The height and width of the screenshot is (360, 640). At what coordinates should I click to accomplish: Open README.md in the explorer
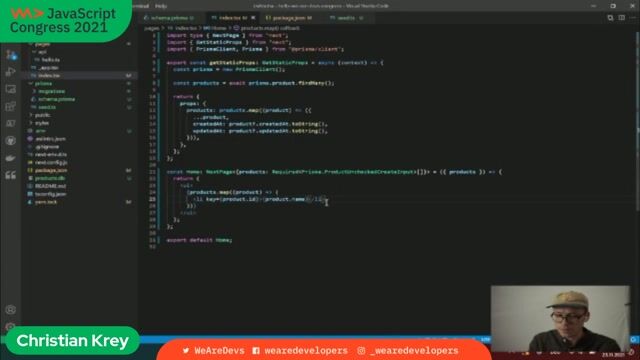[50, 186]
